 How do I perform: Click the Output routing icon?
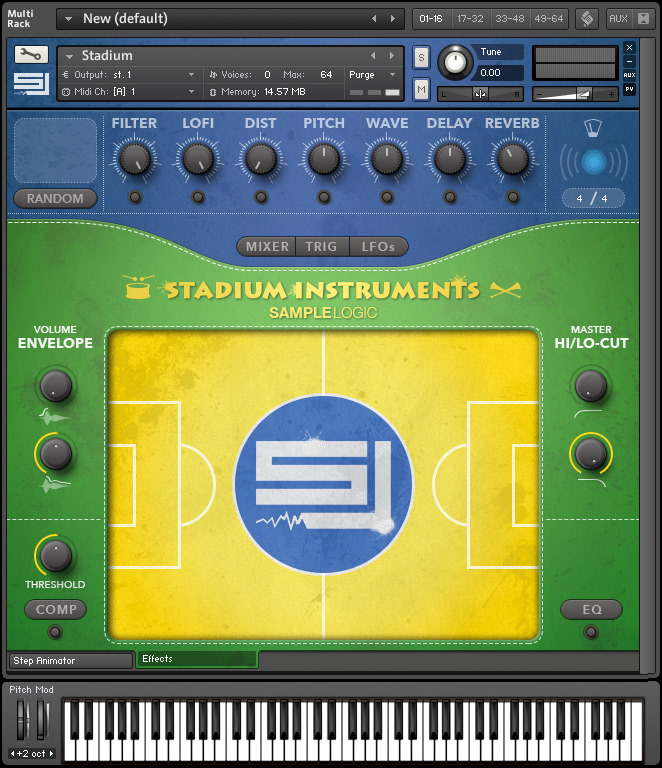pos(66,74)
